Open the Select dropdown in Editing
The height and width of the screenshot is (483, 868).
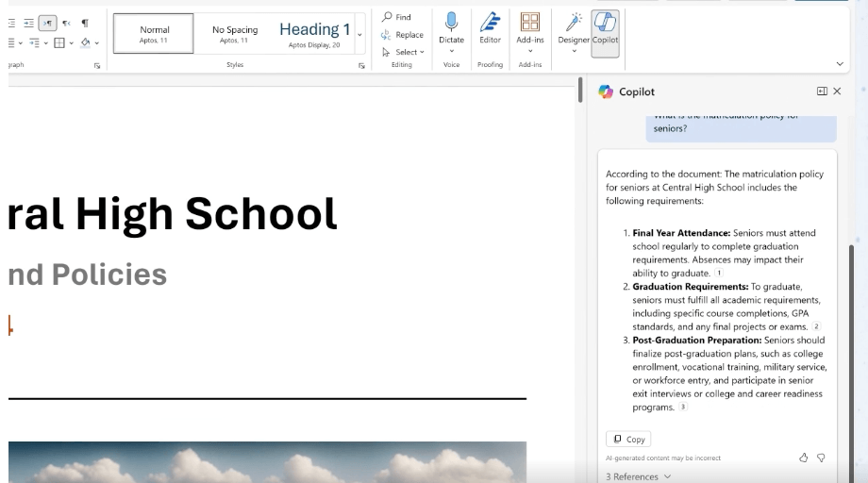click(404, 52)
